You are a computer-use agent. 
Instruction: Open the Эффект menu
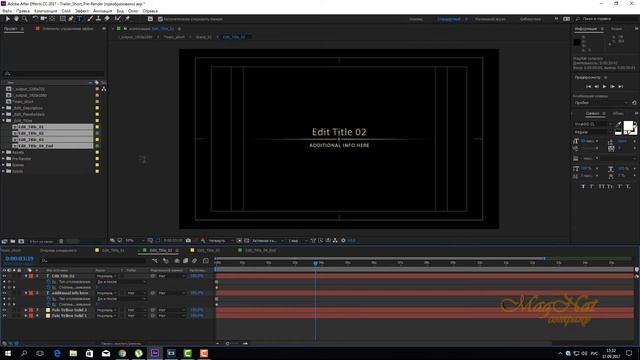pos(82,11)
